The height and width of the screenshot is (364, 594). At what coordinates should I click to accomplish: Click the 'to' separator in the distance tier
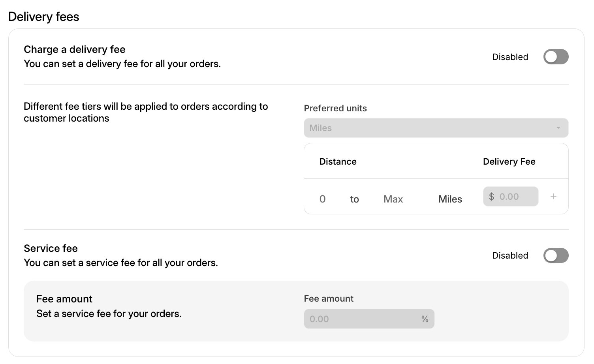(354, 199)
